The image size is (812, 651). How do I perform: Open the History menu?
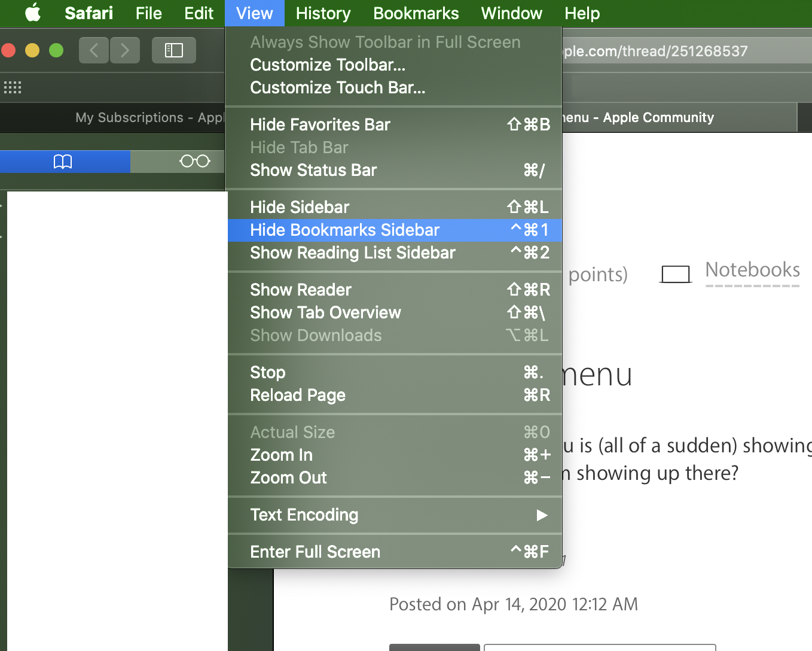tap(323, 13)
